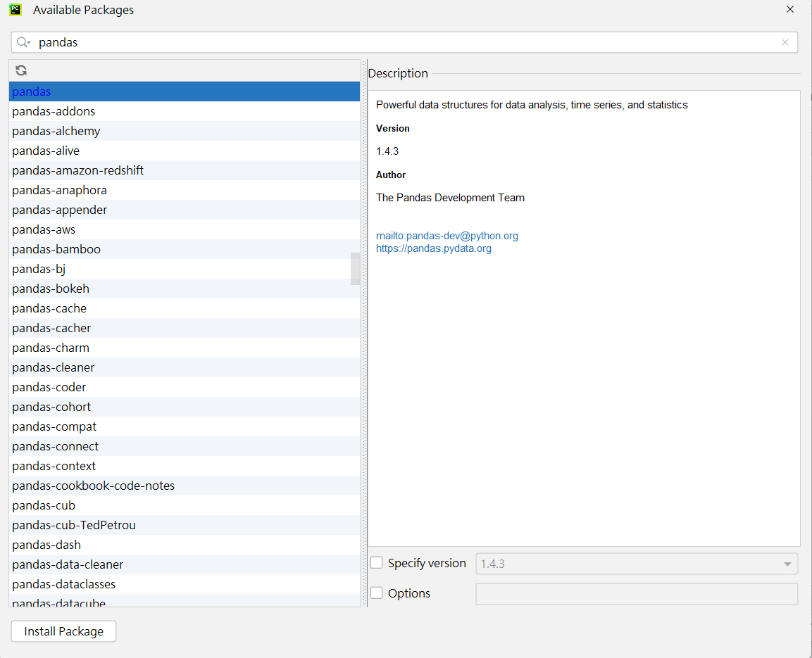Select pandas-compat in the list

coord(185,426)
